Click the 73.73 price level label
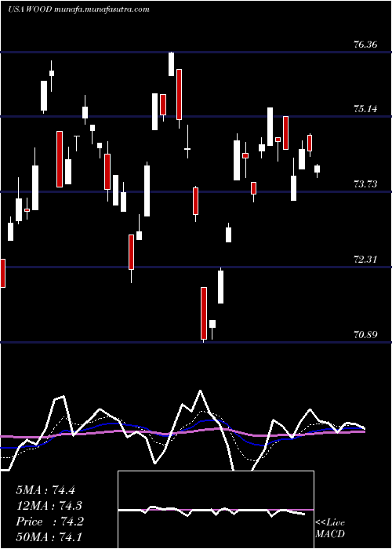The width and height of the screenshot is (392, 549). click(365, 184)
